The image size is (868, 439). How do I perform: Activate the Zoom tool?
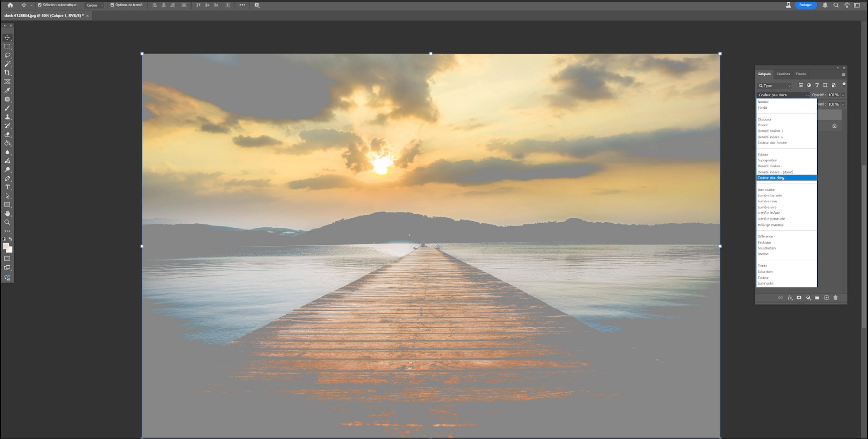(x=7, y=222)
